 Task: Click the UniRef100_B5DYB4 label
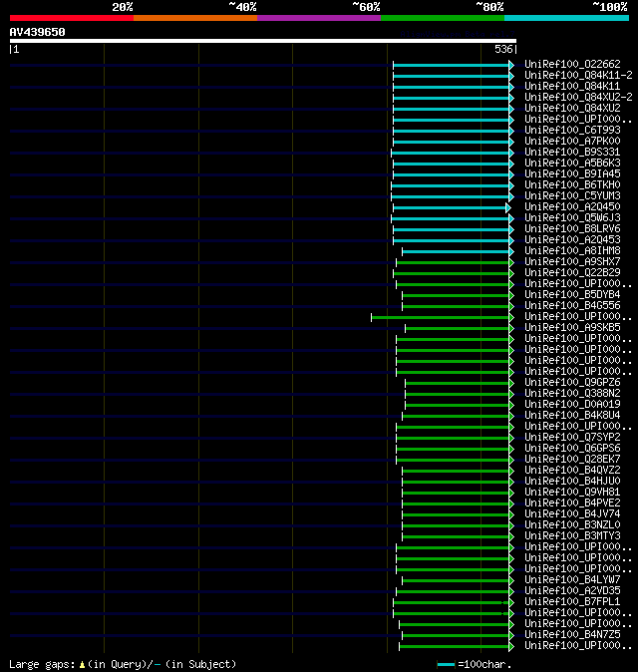point(572,294)
